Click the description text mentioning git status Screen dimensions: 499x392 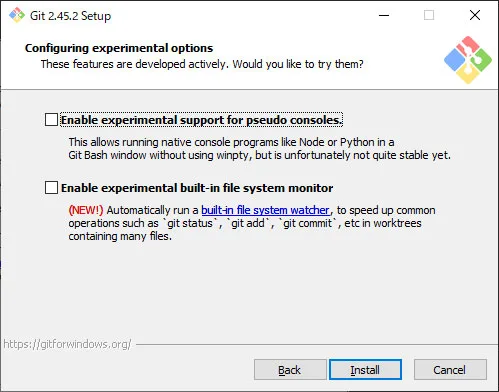click(x=252, y=223)
